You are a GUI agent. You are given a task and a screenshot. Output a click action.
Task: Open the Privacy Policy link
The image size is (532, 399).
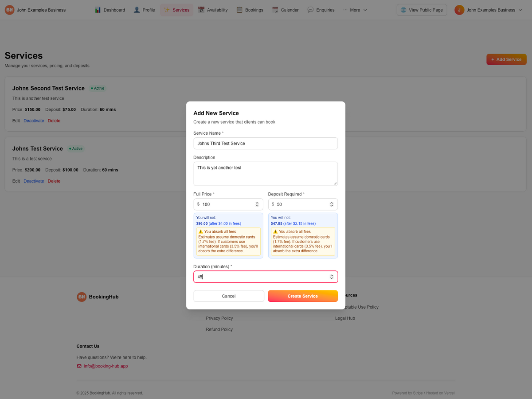pyautogui.click(x=219, y=318)
